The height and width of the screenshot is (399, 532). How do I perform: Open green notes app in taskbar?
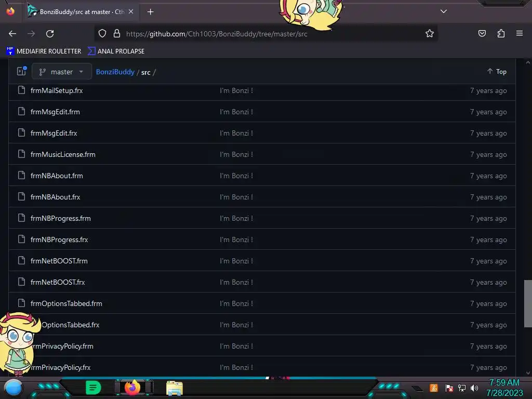(94, 388)
